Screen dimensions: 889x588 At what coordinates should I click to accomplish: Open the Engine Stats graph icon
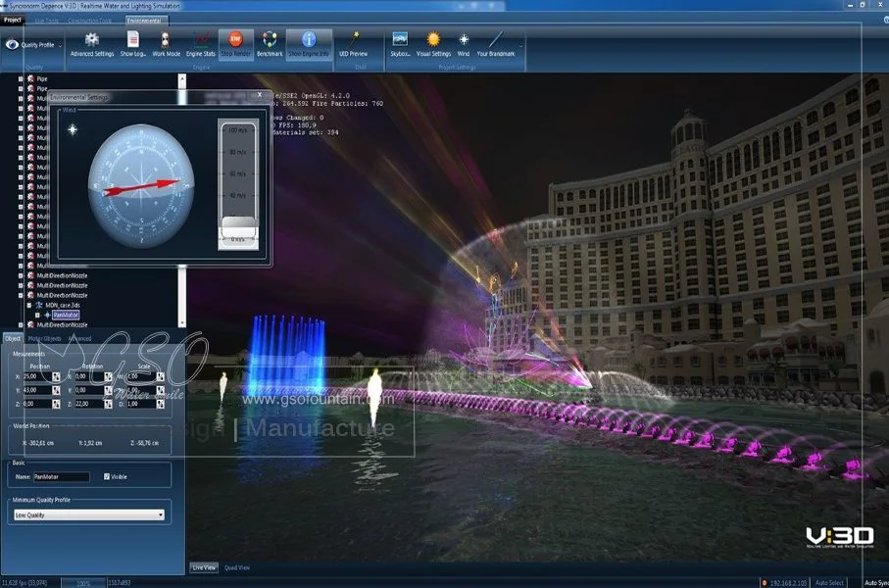[201, 39]
